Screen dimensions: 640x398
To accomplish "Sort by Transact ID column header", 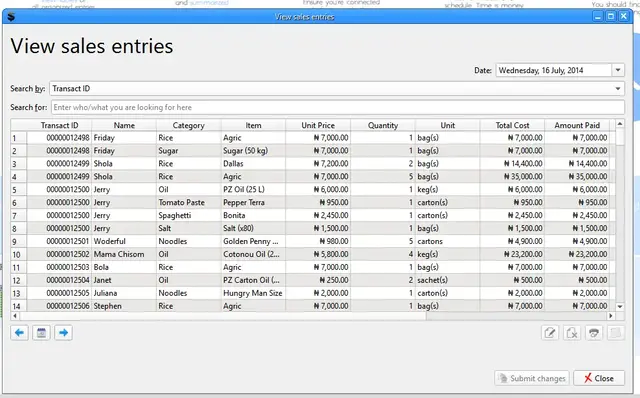I will click(59, 125).
